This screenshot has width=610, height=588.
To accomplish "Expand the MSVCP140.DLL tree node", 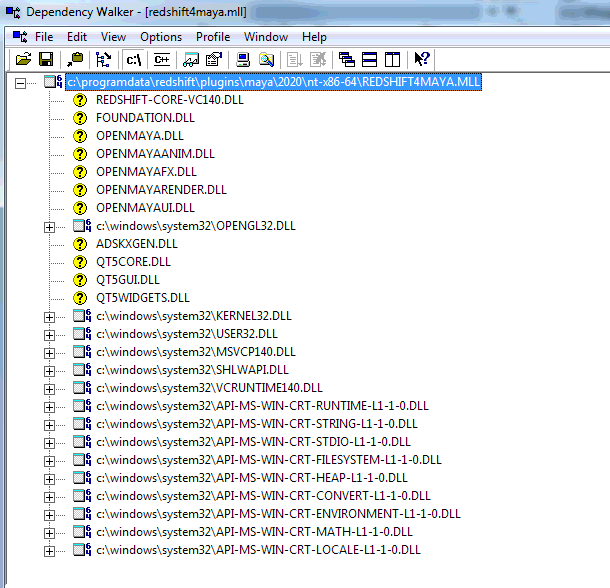I will tap(49, 353).
